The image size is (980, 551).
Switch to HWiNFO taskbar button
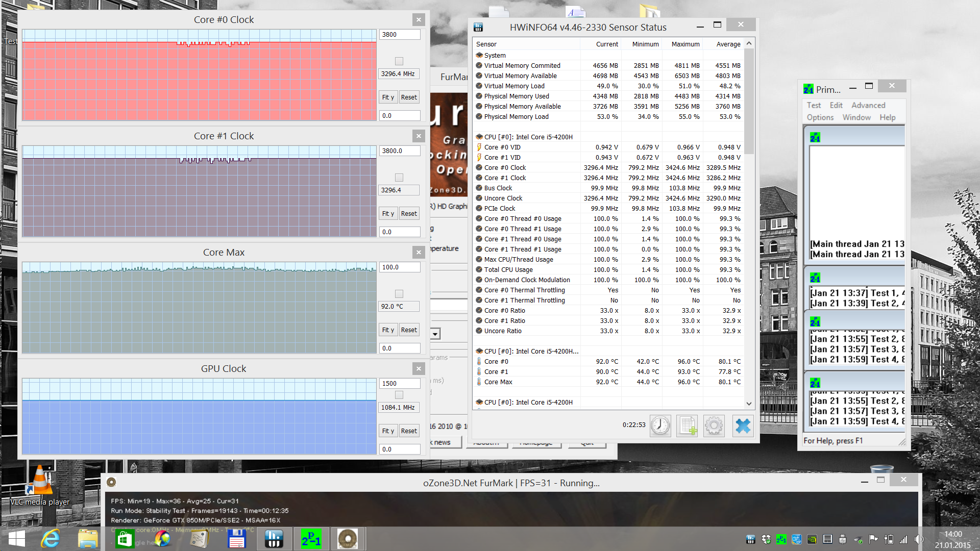tap(274, 539)
